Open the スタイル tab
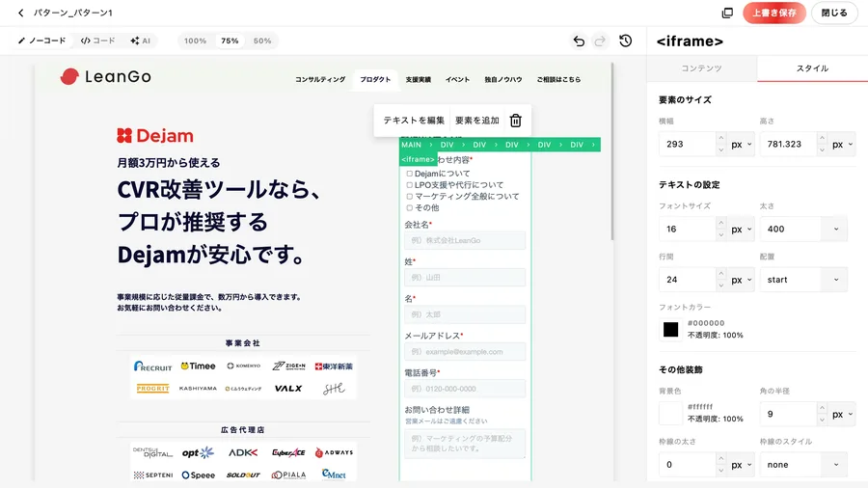868x488 pixels. pyautogui.click(x=812, y=68)
